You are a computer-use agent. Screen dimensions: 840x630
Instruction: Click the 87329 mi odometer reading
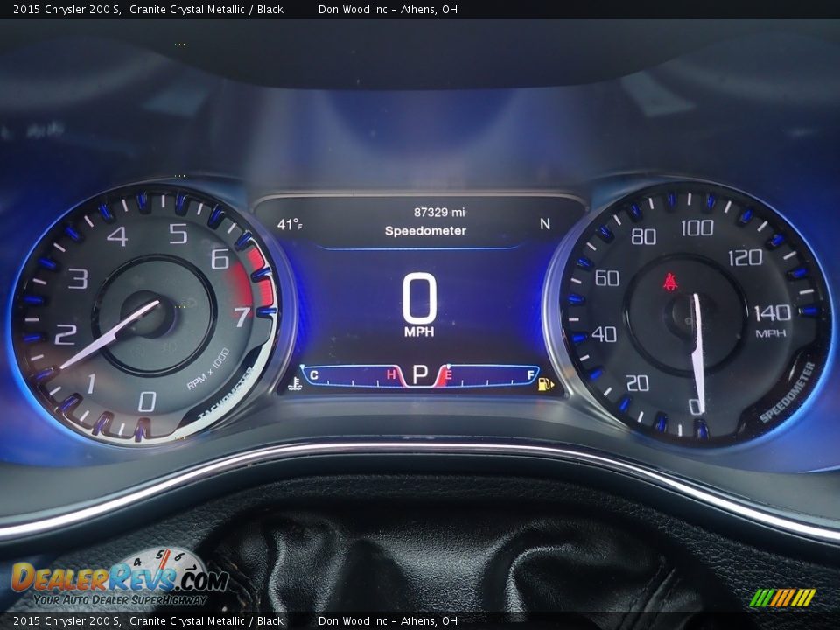(442, 210)
